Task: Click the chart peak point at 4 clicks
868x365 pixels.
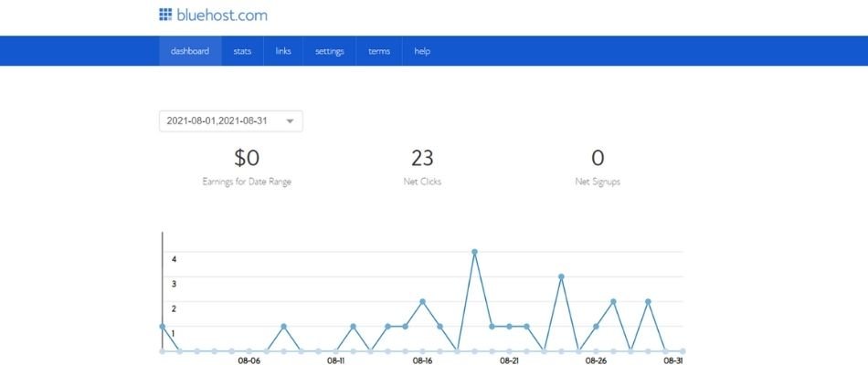Action: click(474, 252)
